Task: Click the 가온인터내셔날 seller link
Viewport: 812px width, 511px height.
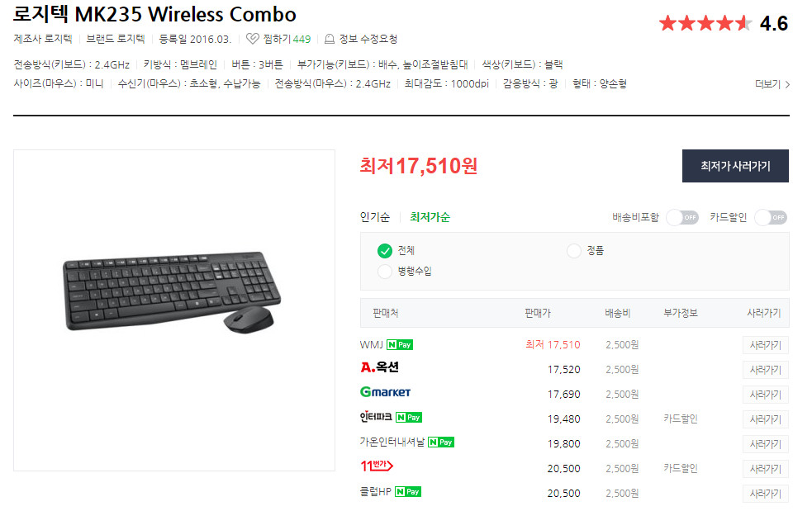Action: [x=392, y=442]
